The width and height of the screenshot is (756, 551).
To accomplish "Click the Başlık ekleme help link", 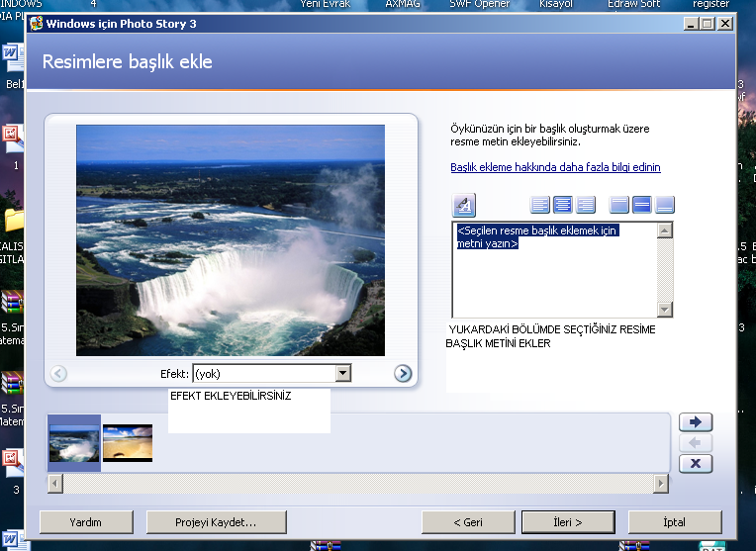I will pyautogui.click(x=555, y=167).
